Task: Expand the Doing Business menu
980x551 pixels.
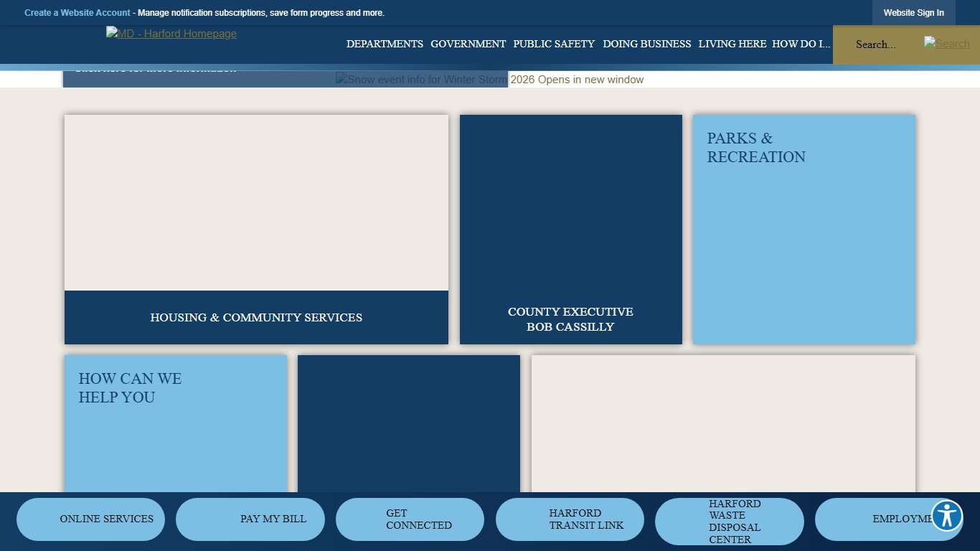Action: coord(646,44)
